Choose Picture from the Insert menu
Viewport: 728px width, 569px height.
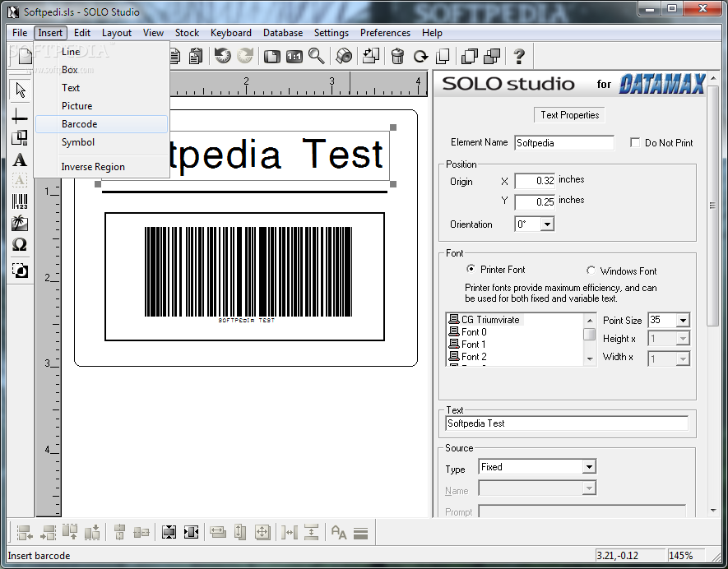[101, 106]
